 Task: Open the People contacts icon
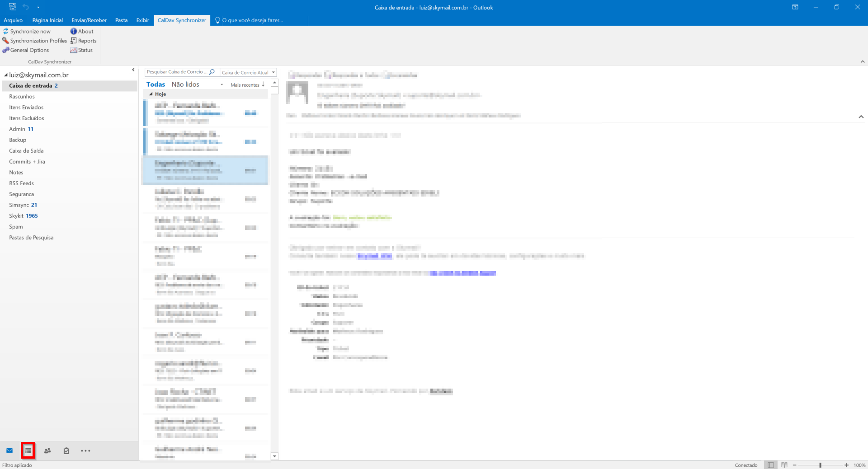click(47, 450)
